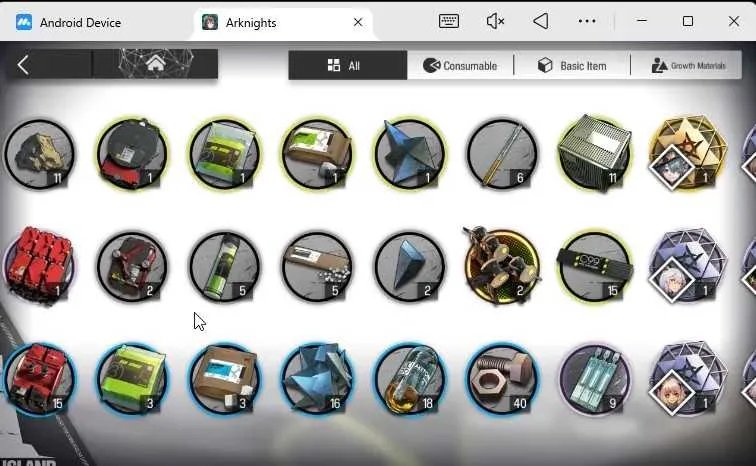Open the silver token with blonde operator
Screen dimensions: 756x466
[688, 378]
